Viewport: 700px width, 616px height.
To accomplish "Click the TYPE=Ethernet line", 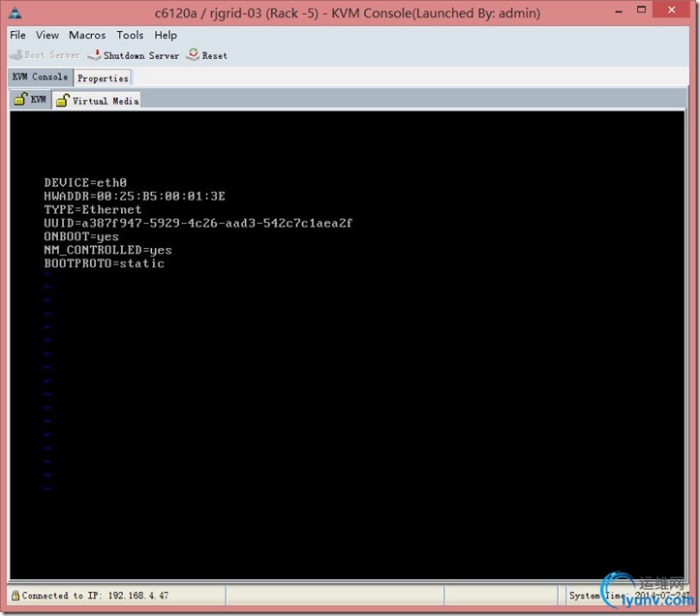I will (x=92, y=209).
